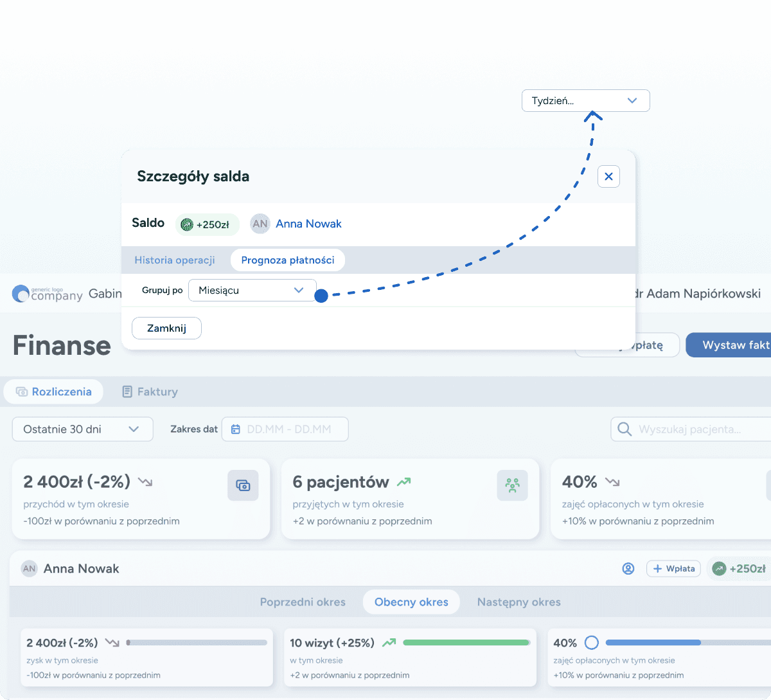Click the Wpłata button for Anna Nowak
This screenshot has height=700, width=771.
coord(673,568)
